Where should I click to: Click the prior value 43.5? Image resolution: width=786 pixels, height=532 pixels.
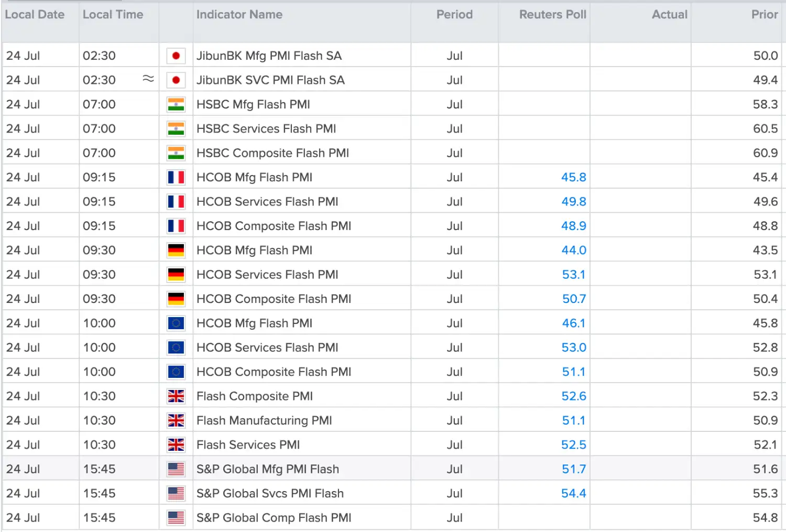tap(765, 251)
